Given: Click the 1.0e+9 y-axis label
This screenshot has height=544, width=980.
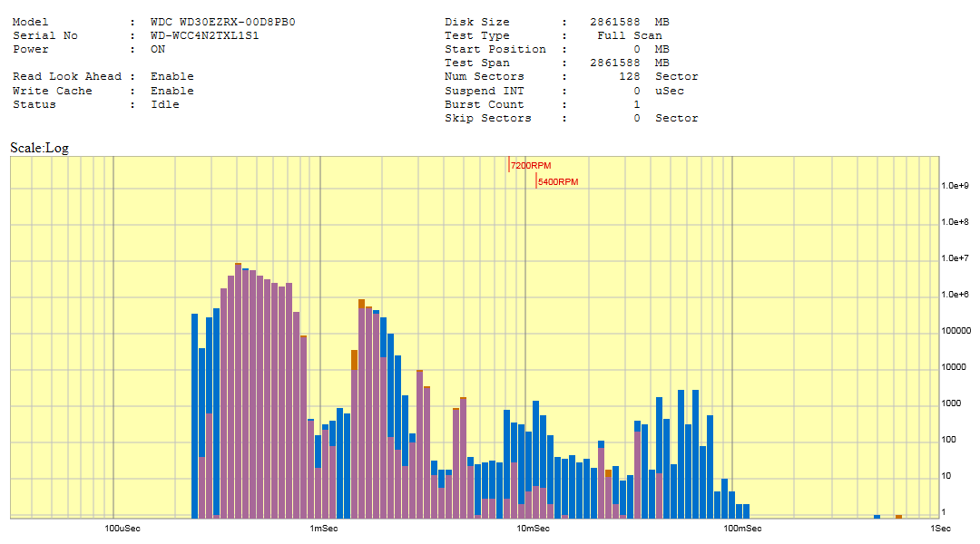Looking at the screenshot, I should [955, 186].
